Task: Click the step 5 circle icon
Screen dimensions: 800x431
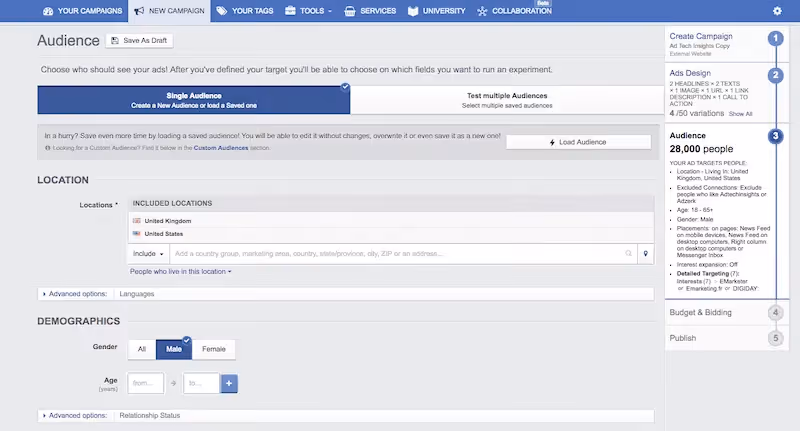Action: (x=776, y=338)
